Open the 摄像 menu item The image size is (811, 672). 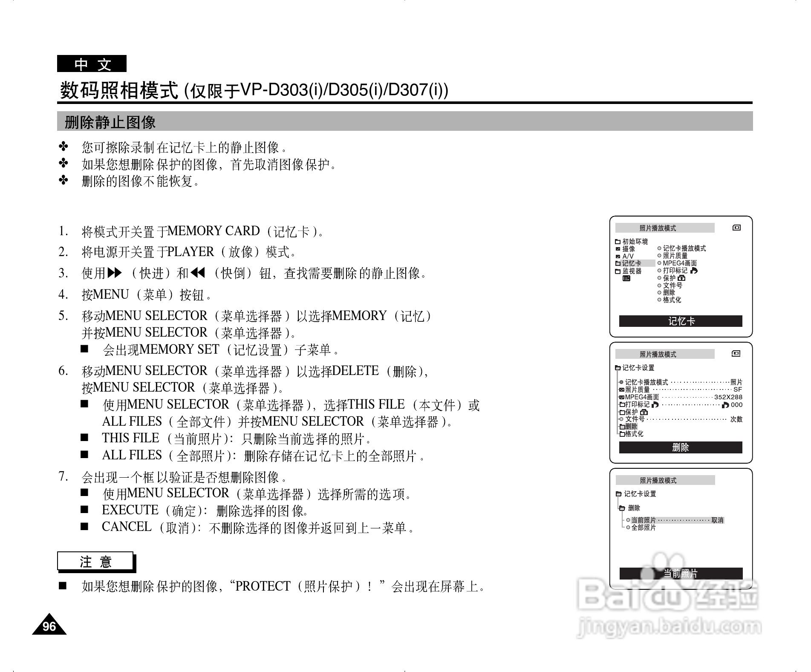625,249
